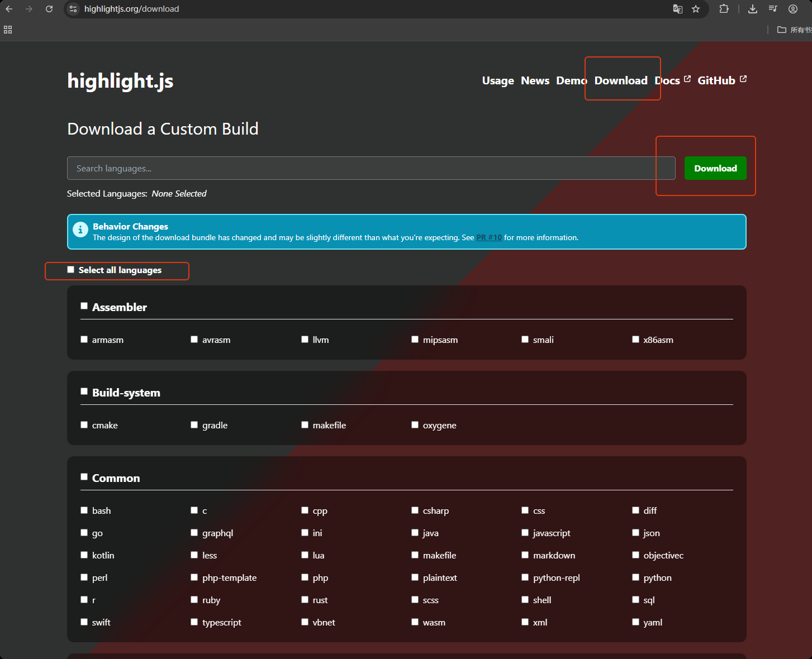The height and width of the screenshot is (659, 812).
Task: Click the browser forward arrow
Action: (x=29, y=9)
